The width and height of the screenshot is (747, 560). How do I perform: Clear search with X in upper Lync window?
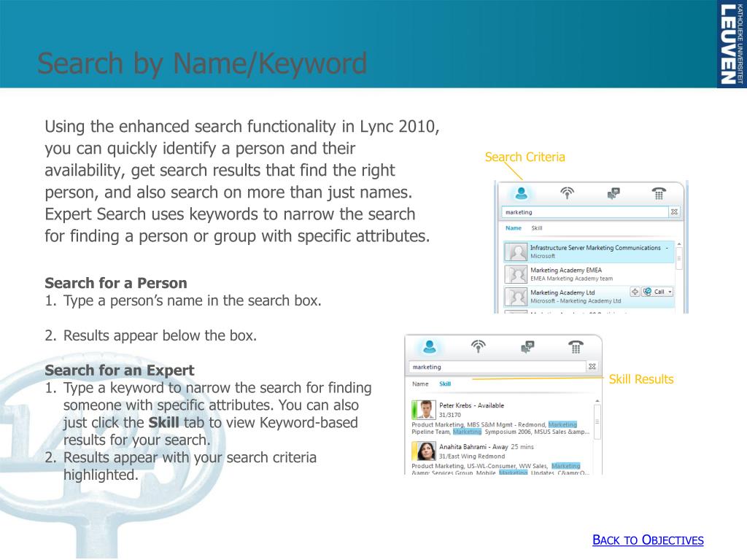tap(674, 212)
